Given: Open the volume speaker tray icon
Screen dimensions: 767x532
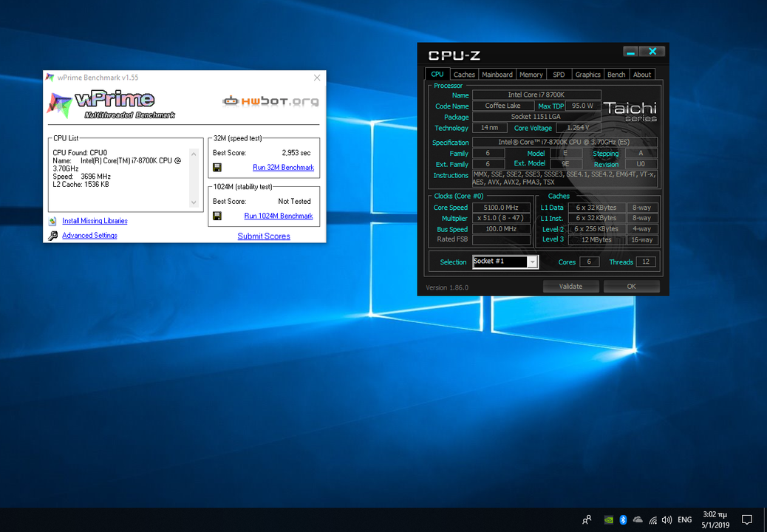Looking at the screenshot, I should point(667,519).
